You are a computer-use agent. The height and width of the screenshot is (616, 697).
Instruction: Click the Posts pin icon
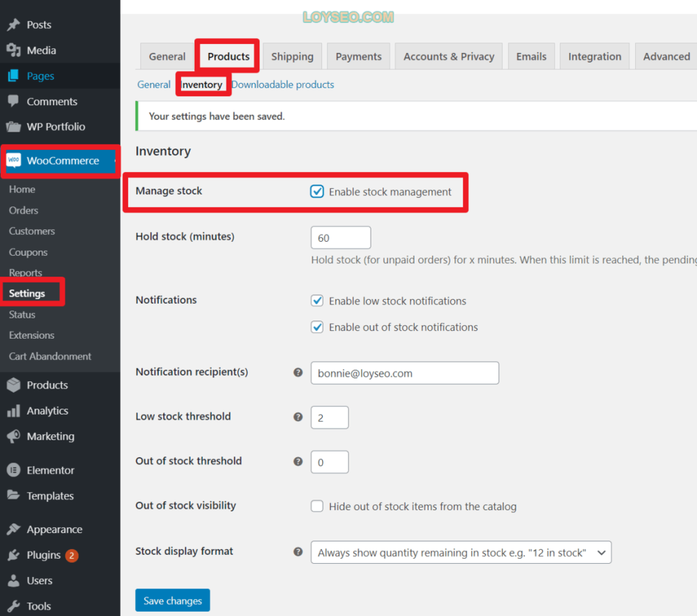click(x=14, y=24)
